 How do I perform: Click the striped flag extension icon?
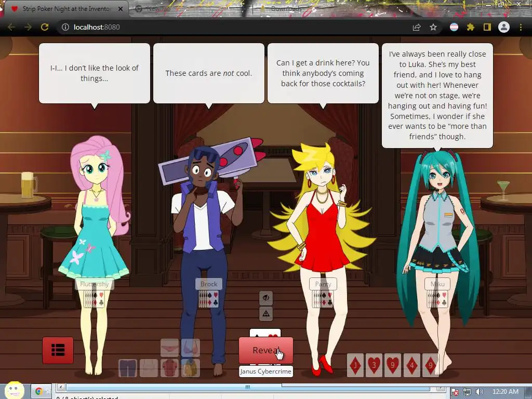[454, 27]
